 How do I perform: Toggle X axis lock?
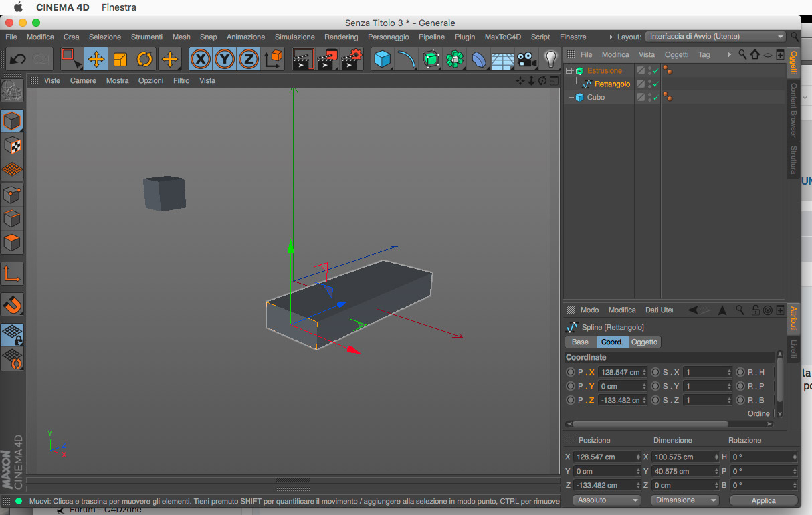pyautogui.click(x=200, y=59)
